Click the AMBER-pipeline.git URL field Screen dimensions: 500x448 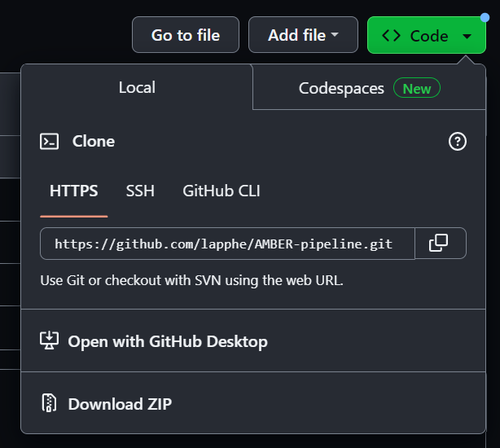227,244
